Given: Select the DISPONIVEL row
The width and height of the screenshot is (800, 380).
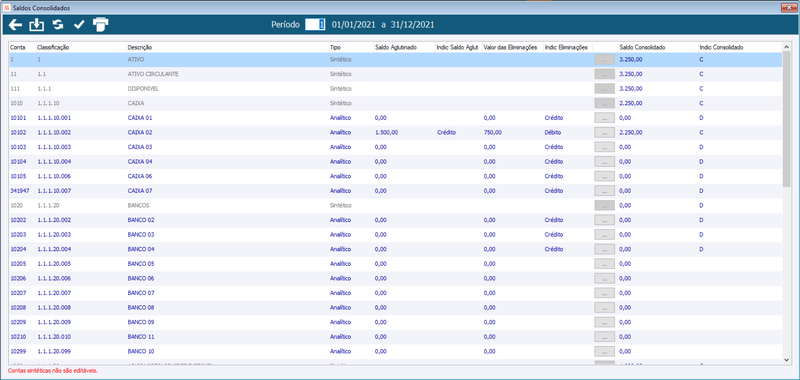Looking at the screenshot, I should tap(395, 89).
